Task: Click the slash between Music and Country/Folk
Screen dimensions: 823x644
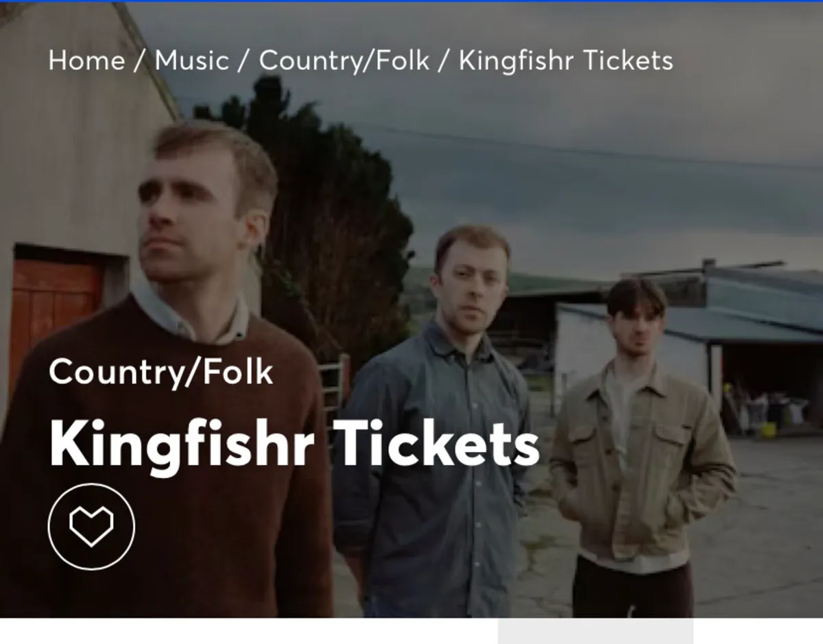Action: [x=243, y=60]
